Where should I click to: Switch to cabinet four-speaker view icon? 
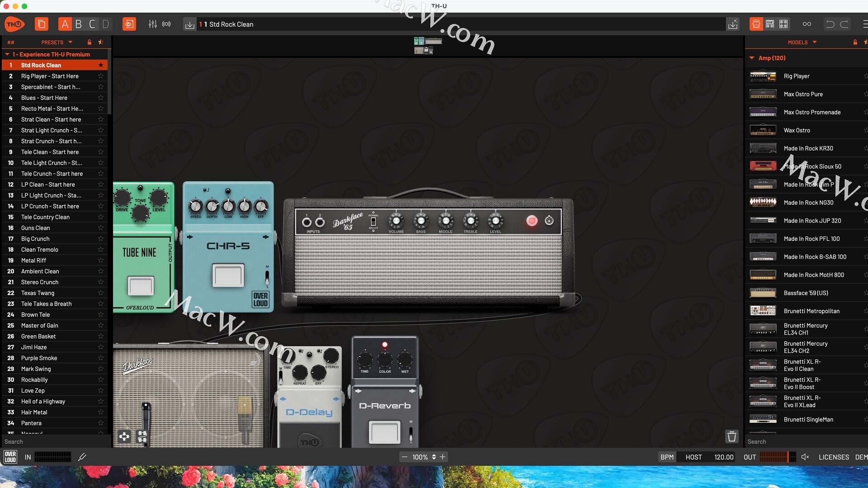(x=783, y=24)
